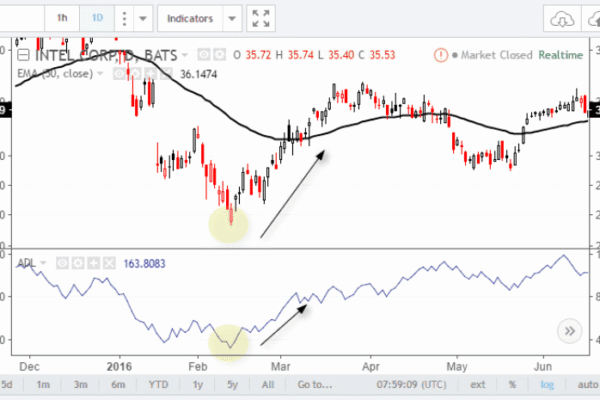Expand the ADL legend dropdown arrow
The height and width of the screenshot is (400, 600).
43,263
